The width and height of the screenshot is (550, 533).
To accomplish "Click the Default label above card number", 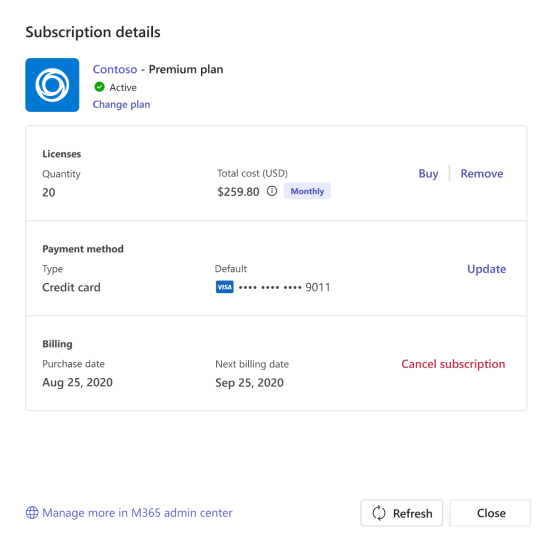I will pyautogui.click(x=230, y=269).
